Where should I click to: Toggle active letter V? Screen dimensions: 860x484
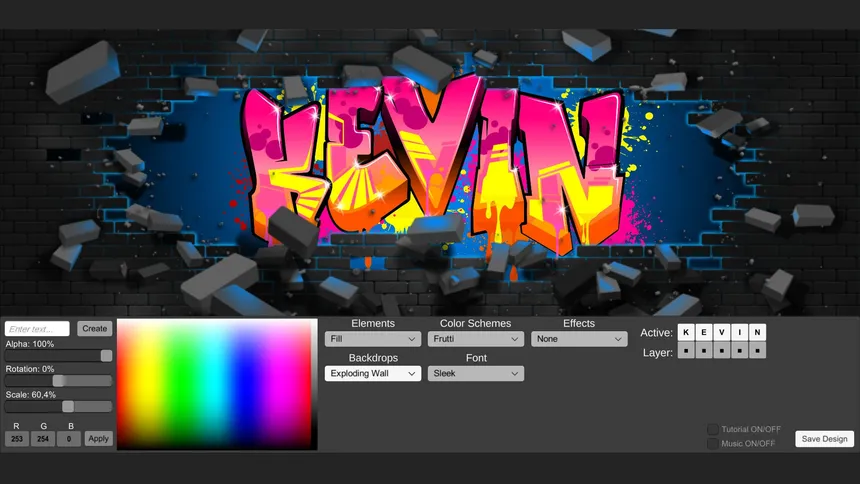(722, 332)
